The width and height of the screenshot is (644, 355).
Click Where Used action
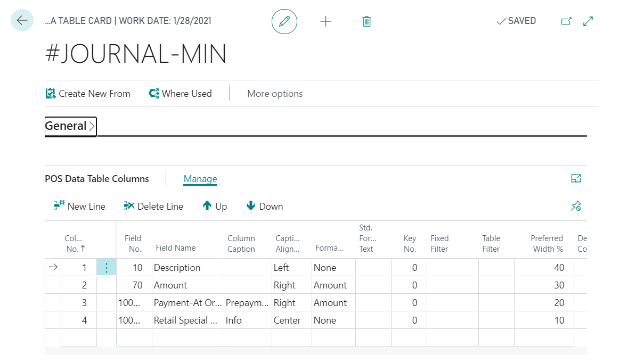tap(180, 94)
